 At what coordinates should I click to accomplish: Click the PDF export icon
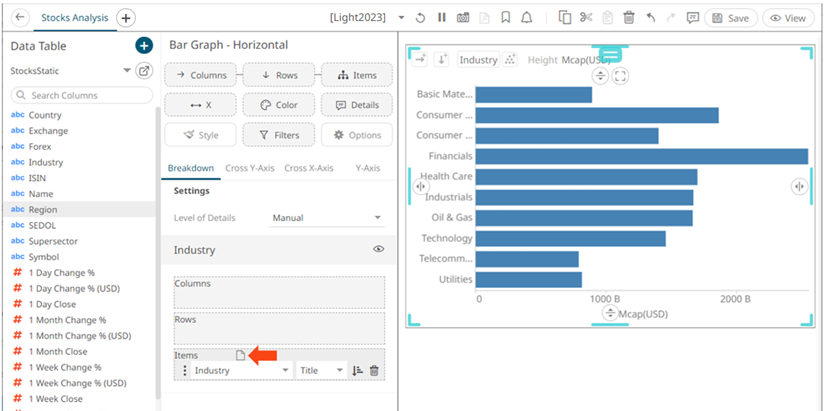point(484,18)
